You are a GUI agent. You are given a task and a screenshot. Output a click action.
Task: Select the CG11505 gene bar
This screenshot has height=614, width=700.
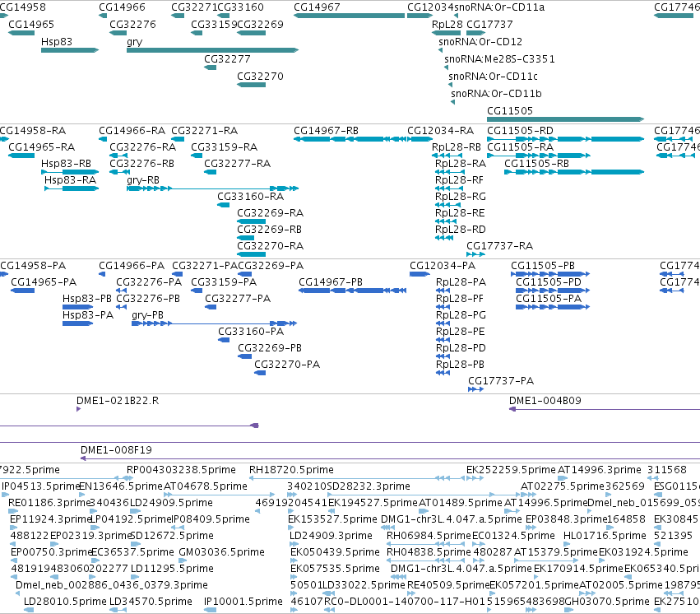(565, 119)
